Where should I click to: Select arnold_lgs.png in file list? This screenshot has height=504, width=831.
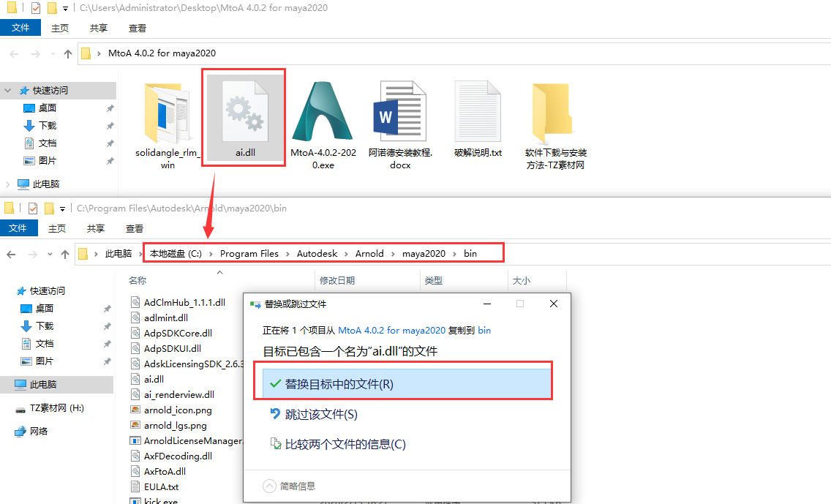point(176,426)
